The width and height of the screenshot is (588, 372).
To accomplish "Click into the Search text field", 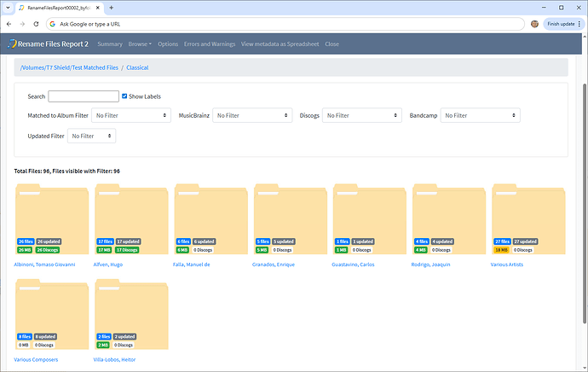I will click(x=84, y=96).
